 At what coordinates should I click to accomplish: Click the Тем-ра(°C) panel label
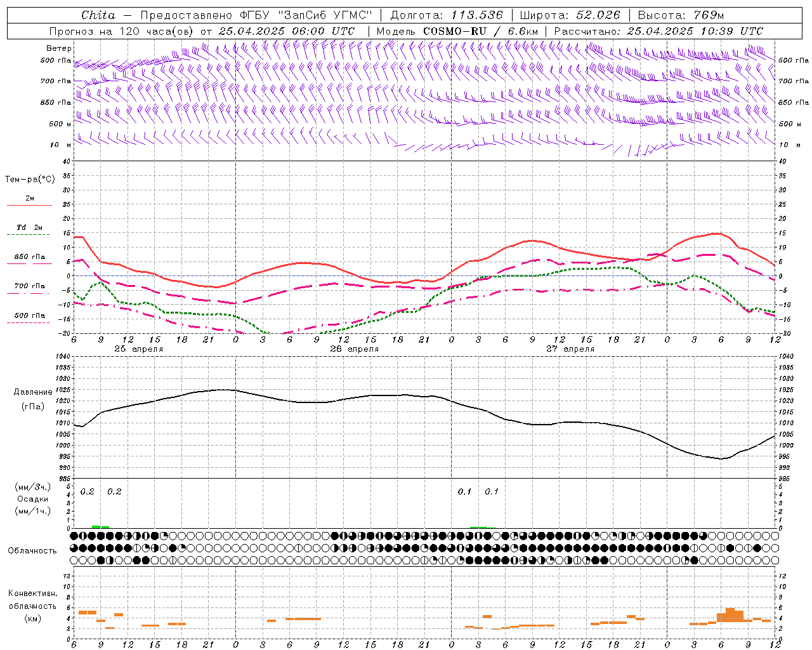point(30,180)
